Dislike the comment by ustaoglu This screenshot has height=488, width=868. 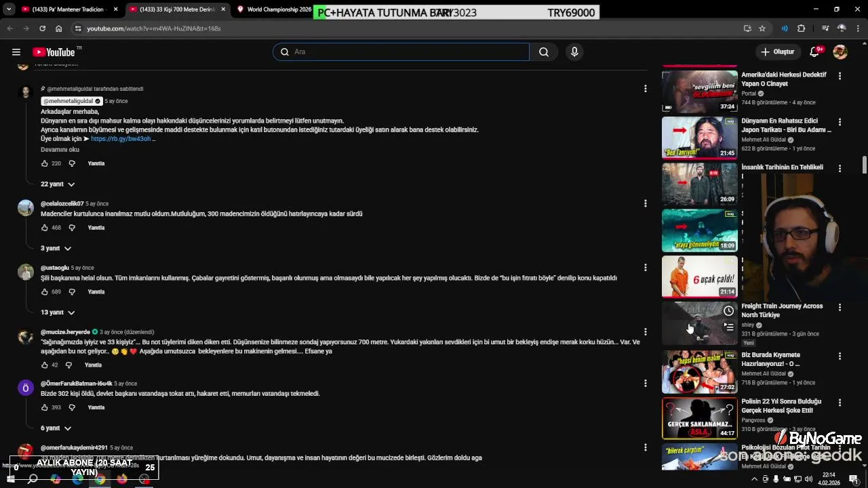72,291
